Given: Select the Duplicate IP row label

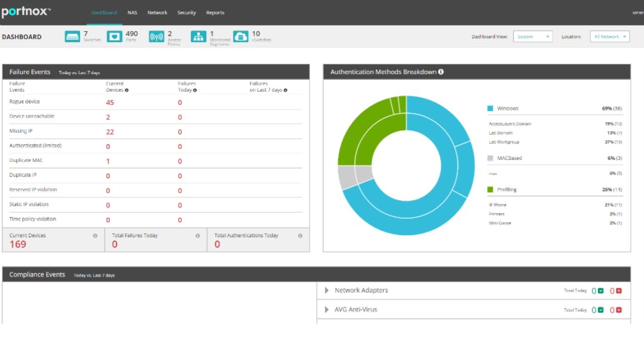Looking at the screenshot, I should click(x=23, y=175).
